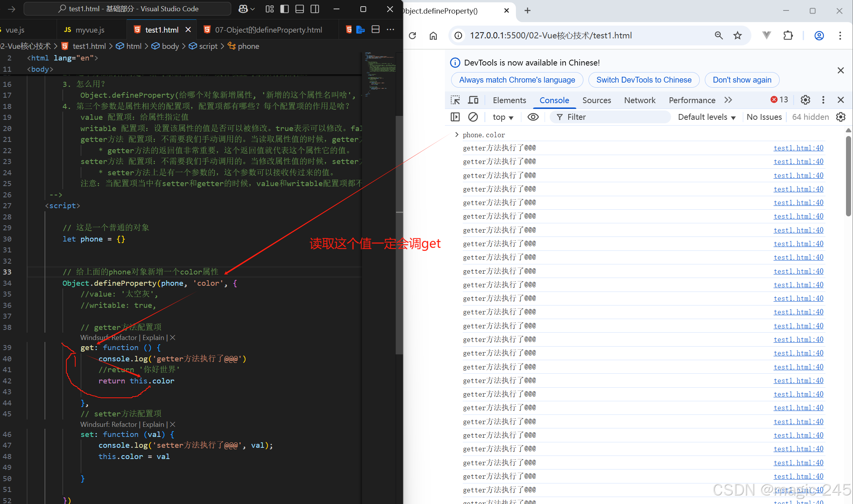
Task: Bookmark the page with the star icon
Action: click(737, 36)
